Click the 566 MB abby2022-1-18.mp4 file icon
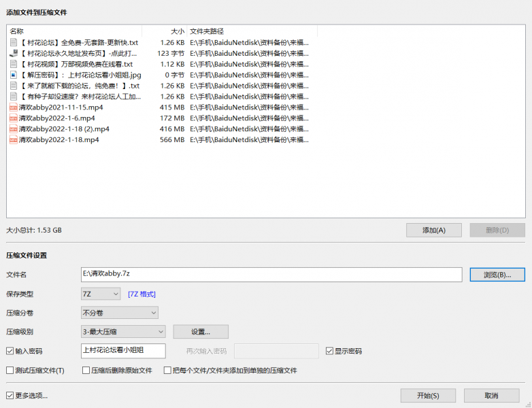The image size is (532, 408). click(x=14, y=140)
